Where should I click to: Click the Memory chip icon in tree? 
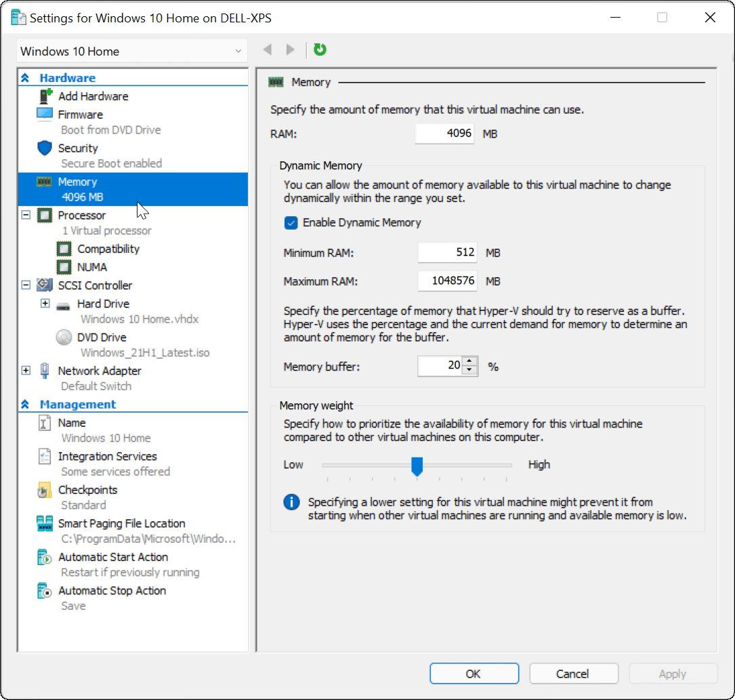pyautogui.click(x=44, y=182)
